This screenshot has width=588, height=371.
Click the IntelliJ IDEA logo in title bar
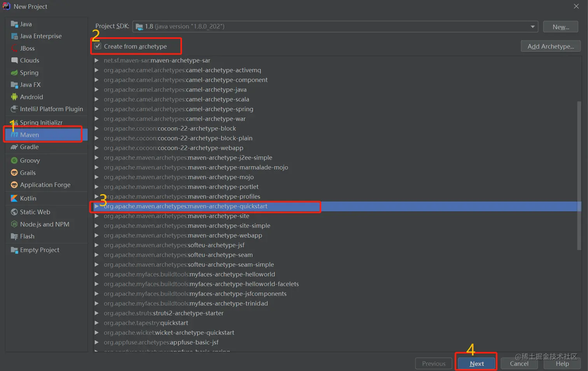7,6
